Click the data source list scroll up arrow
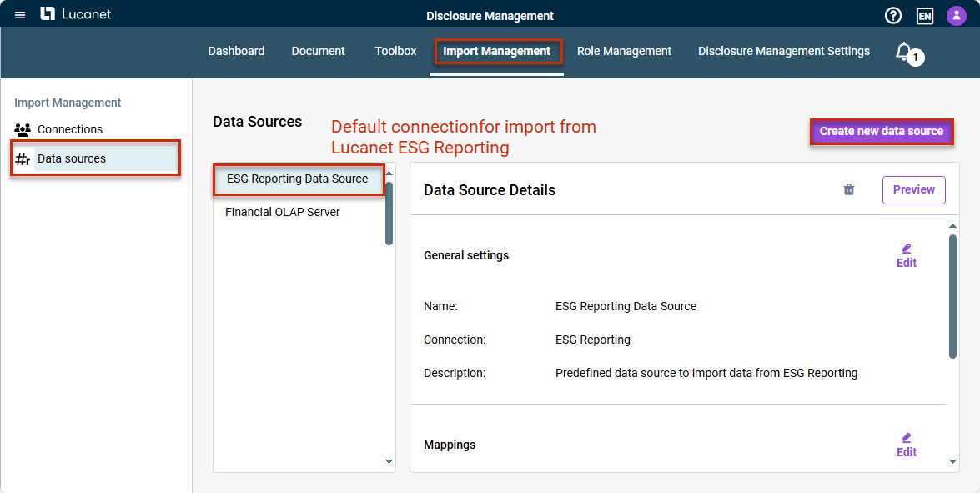The width and height of the screenshot is (980, 493). [x=389, y=174]
